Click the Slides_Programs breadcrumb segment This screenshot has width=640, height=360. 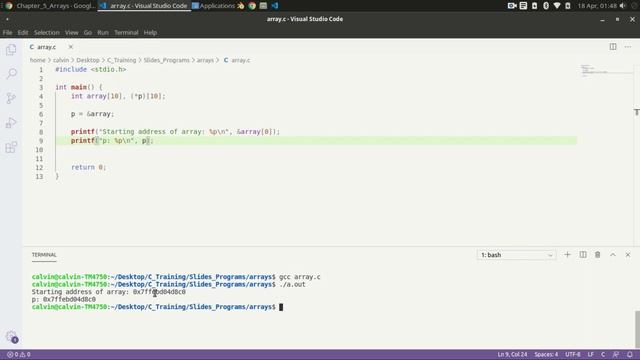(x=167, y=60)
